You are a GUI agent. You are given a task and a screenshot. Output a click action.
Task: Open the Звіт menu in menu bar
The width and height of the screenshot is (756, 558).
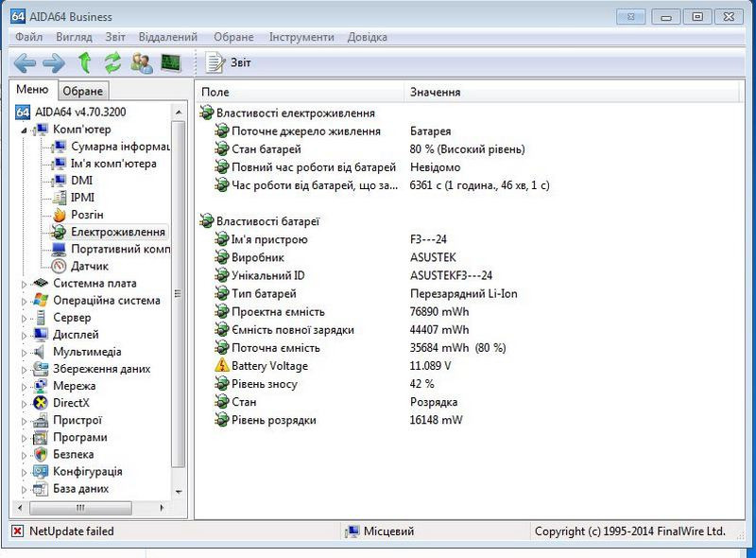pos(115,37)
